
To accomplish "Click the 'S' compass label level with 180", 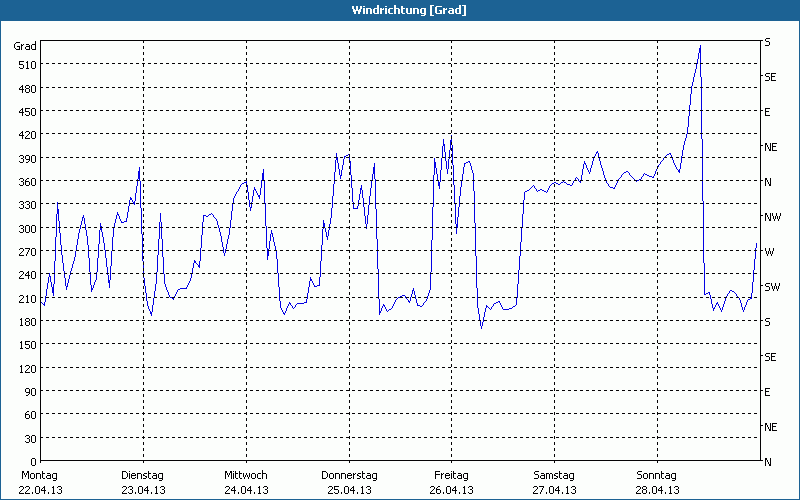I will point(767,322).
